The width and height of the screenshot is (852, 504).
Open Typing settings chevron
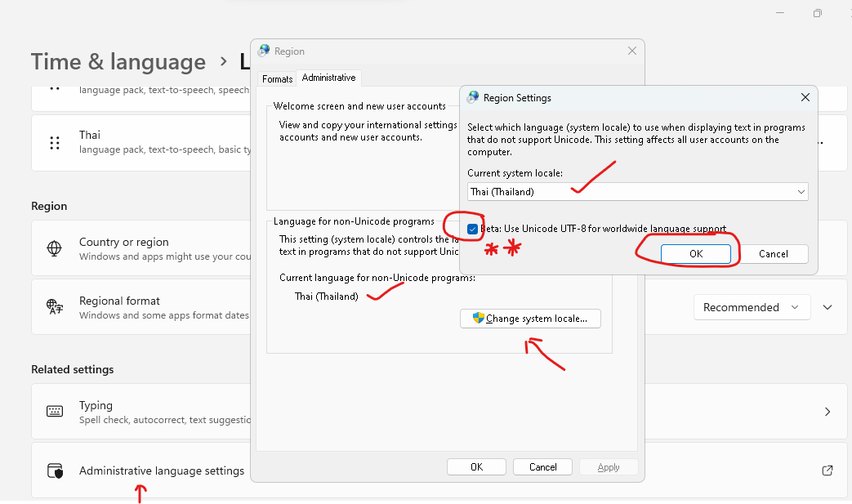click(x=827, y=412)
